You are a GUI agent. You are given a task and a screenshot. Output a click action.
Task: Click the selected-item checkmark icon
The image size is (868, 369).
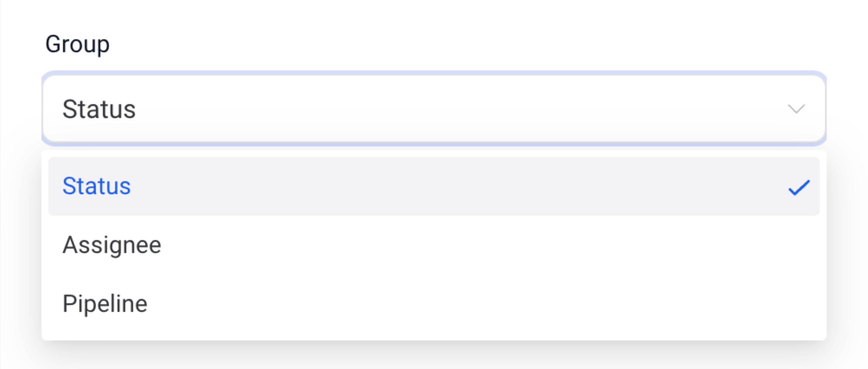click(x=799, y=187)
